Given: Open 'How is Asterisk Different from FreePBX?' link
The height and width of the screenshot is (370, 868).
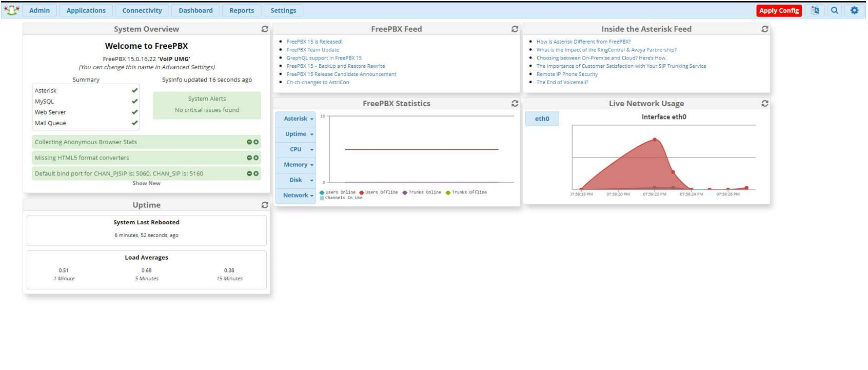Looking at the screenshot, I should [583, 42].
